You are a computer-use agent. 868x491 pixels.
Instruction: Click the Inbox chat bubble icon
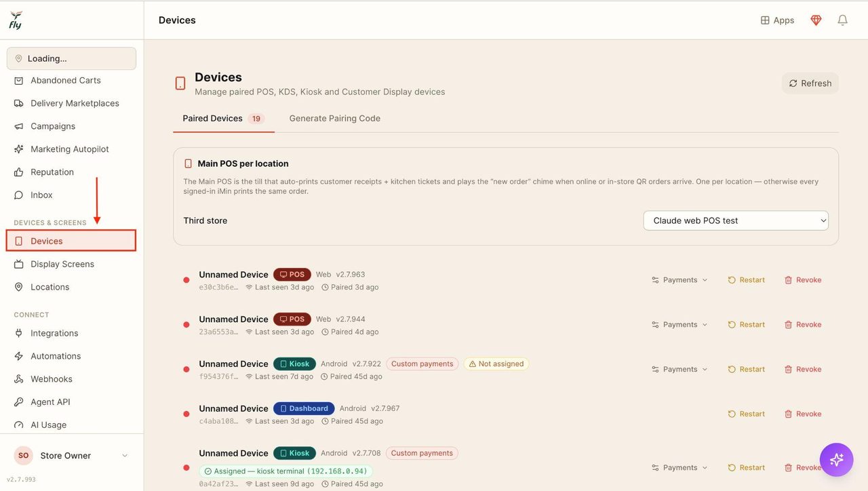pos(19,195)
